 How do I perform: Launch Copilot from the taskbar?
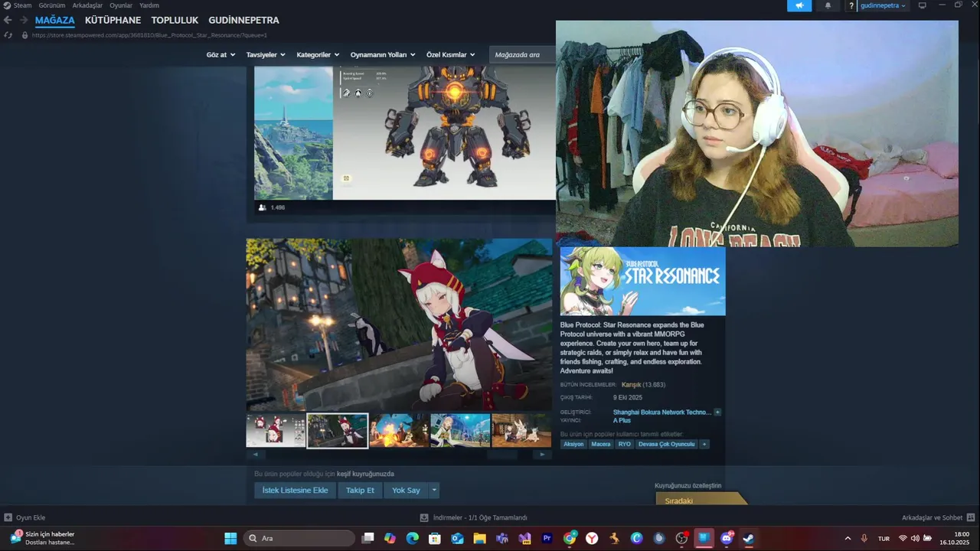(x=390, y=538)
